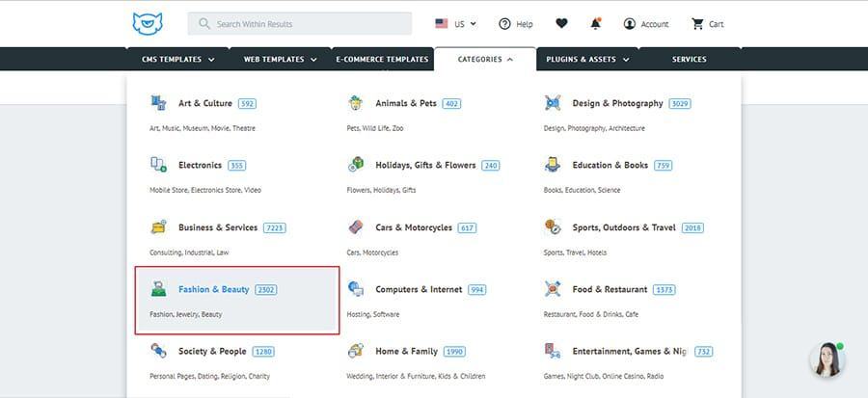Open Art & Culture category link
The height and width of the screenshot is (398, 868).
coord(204,103)
